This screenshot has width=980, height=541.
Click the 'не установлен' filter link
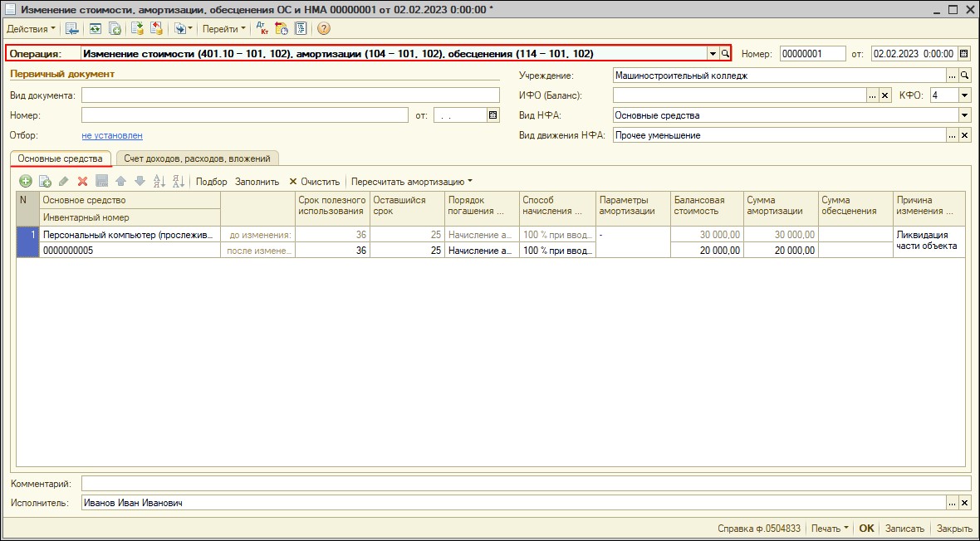click(112, 135)
